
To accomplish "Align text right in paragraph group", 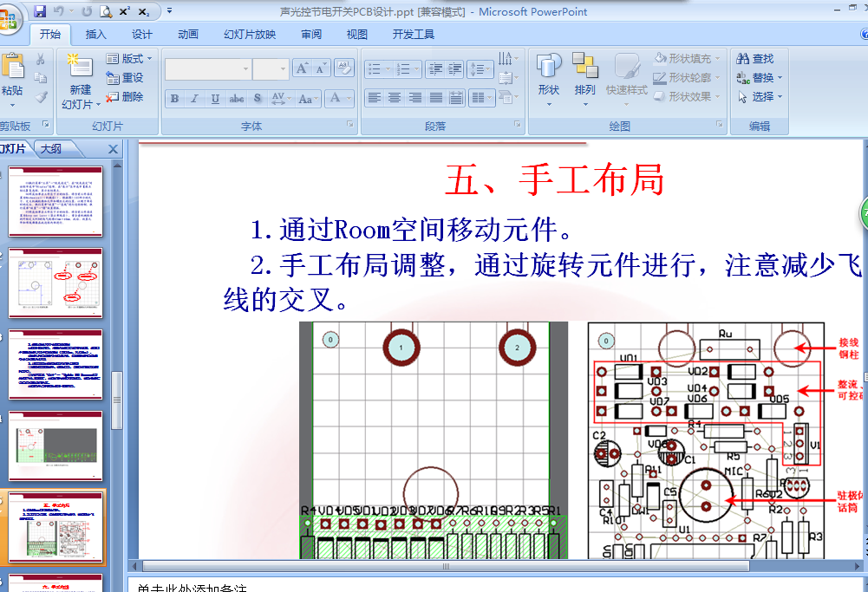I will click(x=415, y=98).
